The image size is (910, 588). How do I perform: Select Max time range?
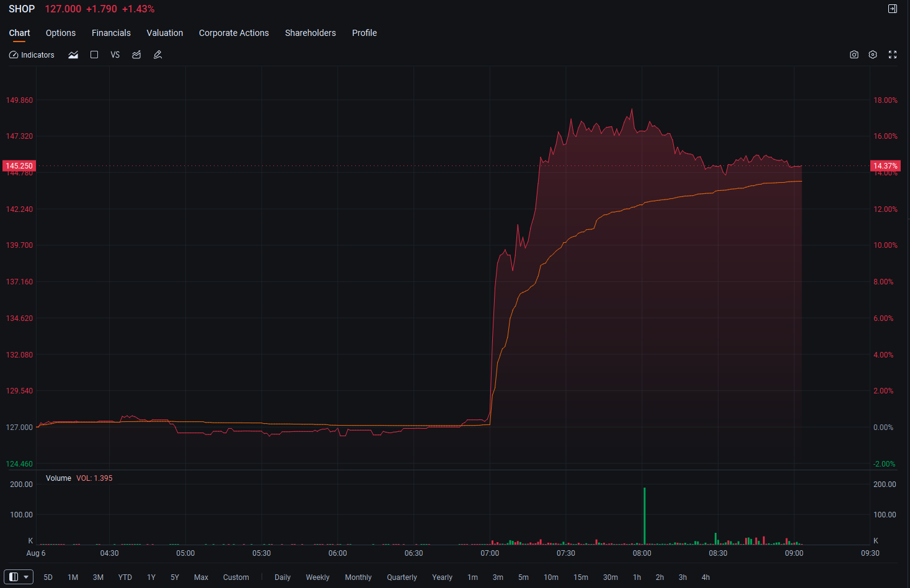coord(201,577)
